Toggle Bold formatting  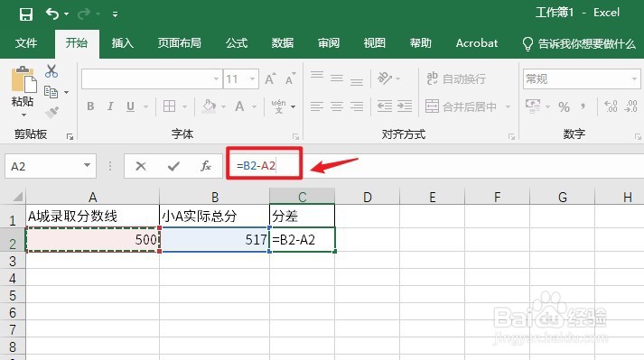[x=90, y=106]
